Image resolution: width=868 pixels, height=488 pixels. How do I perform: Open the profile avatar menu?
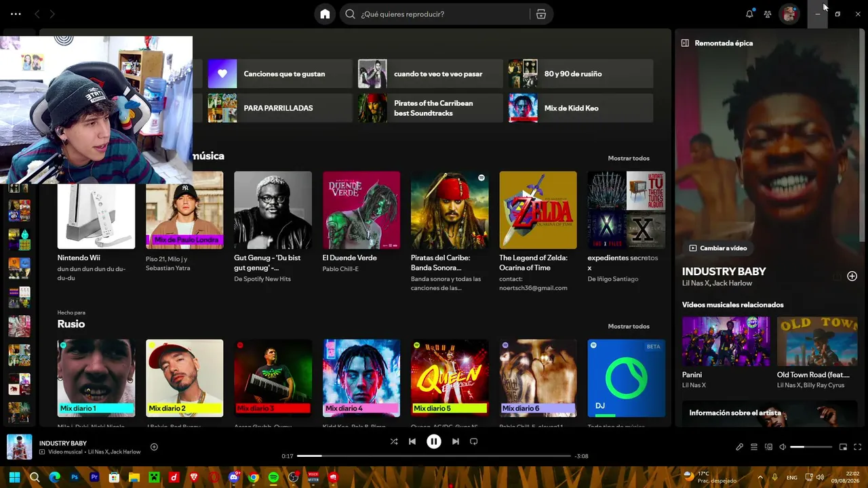click(x=789, y=14)
